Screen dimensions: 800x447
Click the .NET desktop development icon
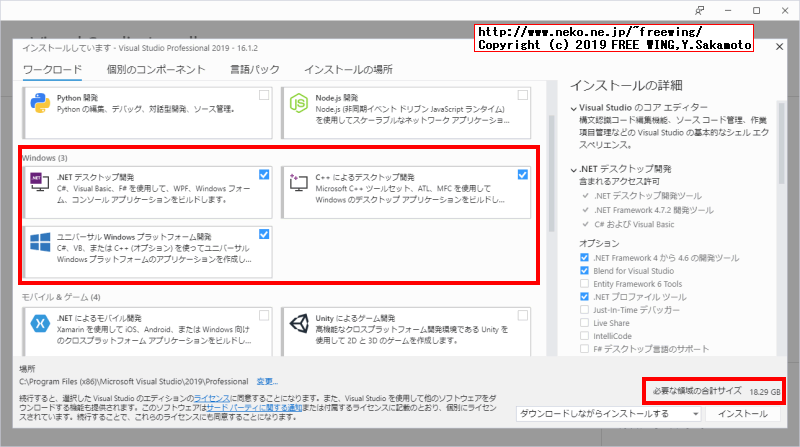coord(40,182)
